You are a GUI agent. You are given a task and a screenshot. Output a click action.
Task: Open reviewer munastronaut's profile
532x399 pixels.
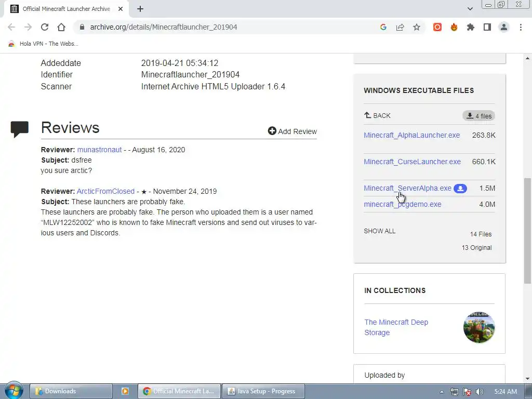coord(99,150)
